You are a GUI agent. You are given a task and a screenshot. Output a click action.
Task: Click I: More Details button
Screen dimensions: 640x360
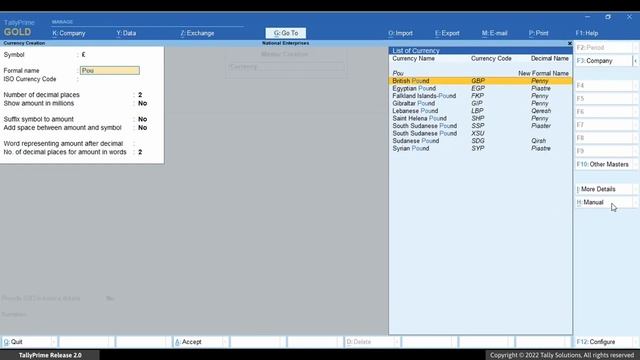point(605,189)
